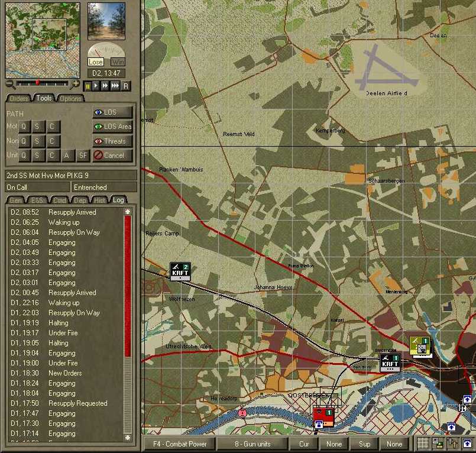Open the None menu next to Sup
The height and width of the screenshot is (453, 476).
tap(394, 444)
